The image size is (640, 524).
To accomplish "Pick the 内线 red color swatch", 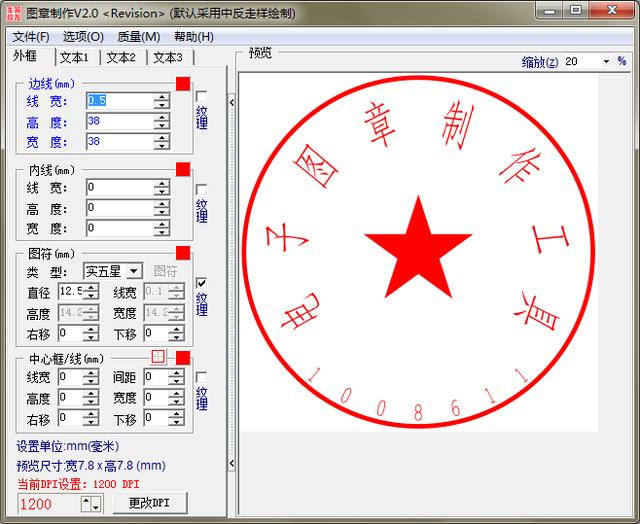I will pos(183,169).
